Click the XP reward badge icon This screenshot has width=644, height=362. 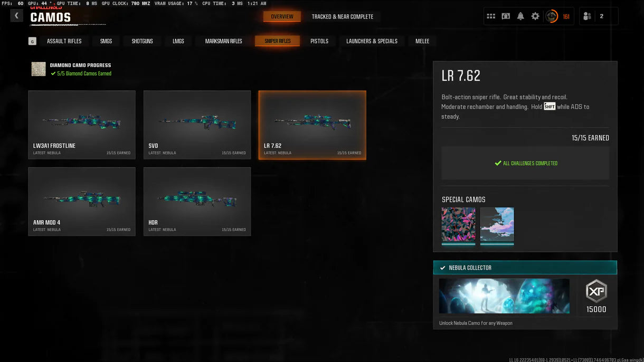point(596,291)
